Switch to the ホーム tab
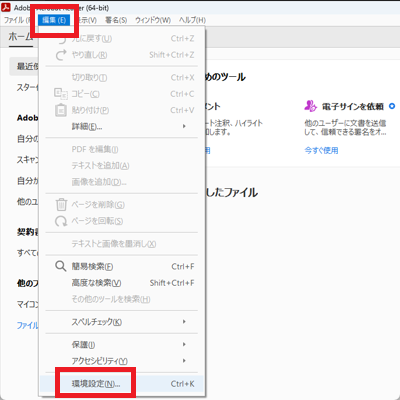The width and height of the screenshot is (400, 400). point(21,37)
